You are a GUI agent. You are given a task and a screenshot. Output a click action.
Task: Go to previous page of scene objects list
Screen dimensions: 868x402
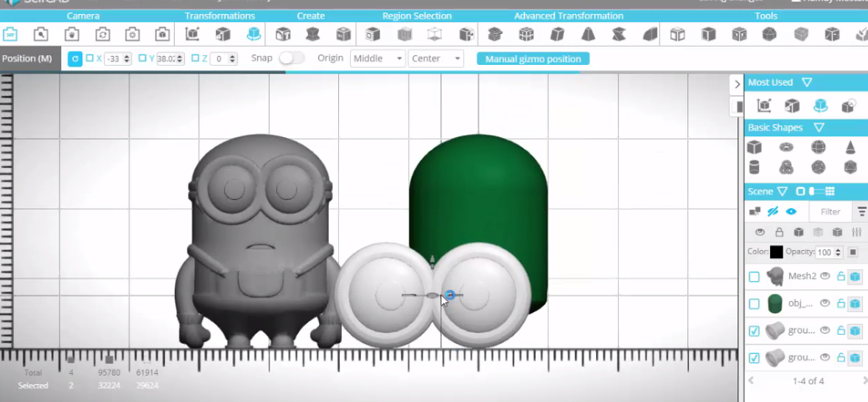tap(751, 381)
